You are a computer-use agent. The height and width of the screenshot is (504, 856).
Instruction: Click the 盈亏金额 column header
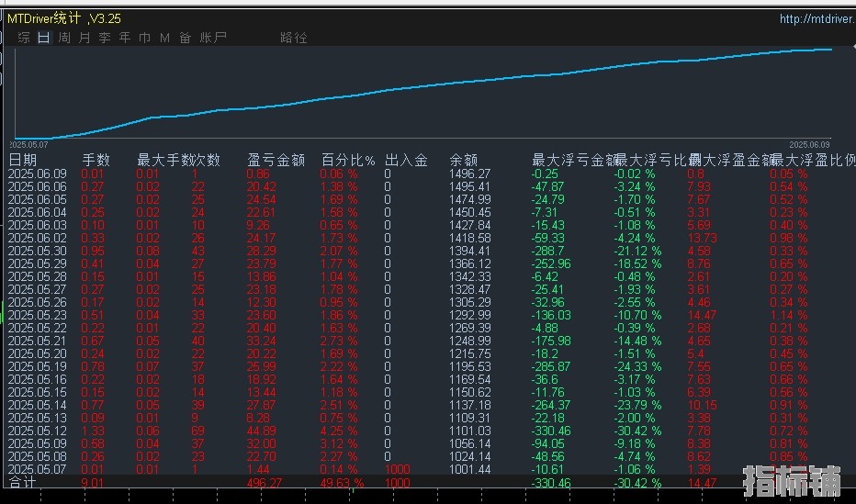point(276,160)
